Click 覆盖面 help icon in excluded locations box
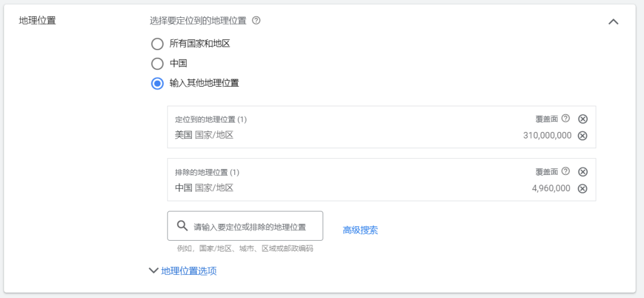The width and height of the screenshot is (644, 298). 565,171
